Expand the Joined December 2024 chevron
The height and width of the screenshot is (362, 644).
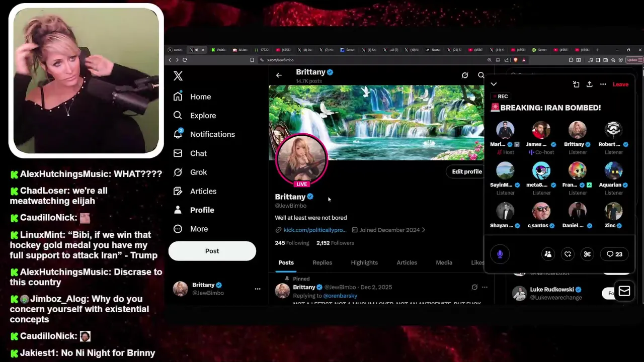[x=424, y=230]
